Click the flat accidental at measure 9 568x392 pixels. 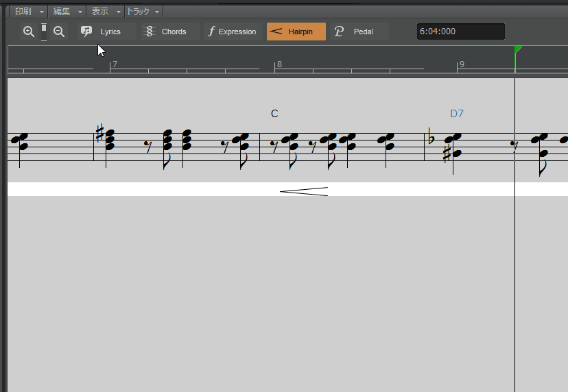coord(431,136)
